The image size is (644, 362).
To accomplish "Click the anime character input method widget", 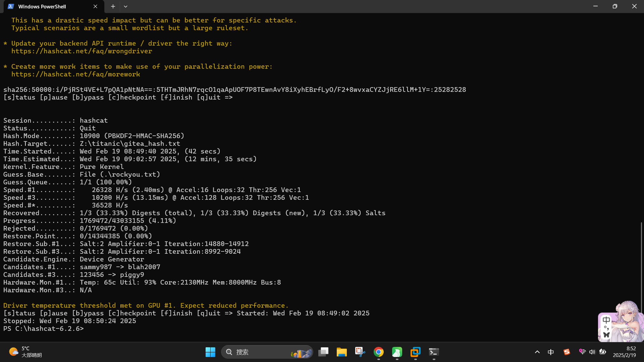I will [x=621, y=321].
